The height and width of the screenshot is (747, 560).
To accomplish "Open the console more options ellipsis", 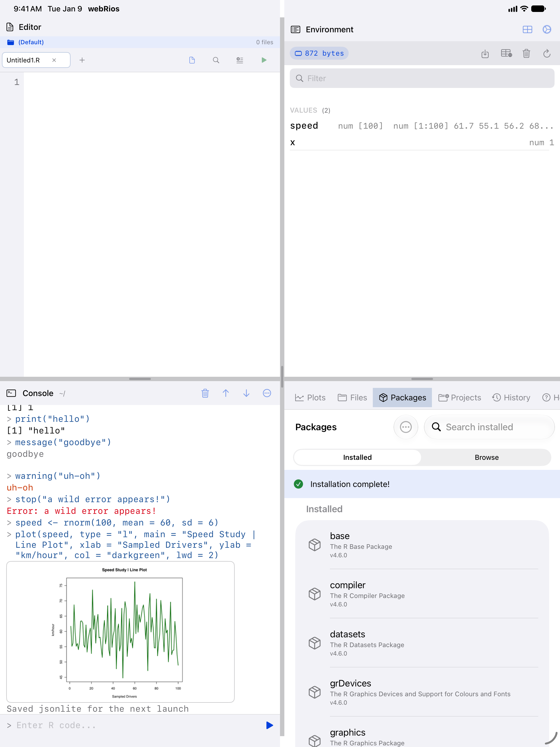I will pyautogui.click(x=267, y=393).
